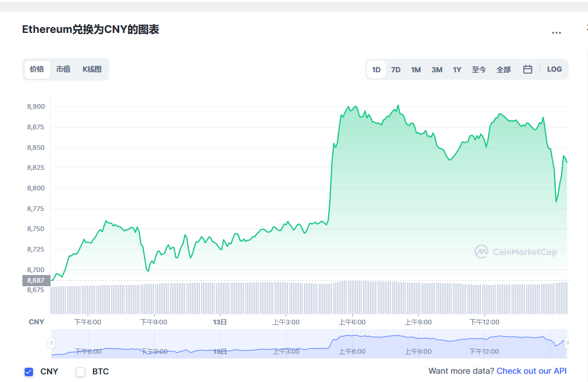
Task: Select the 全部 all-time range
Action: point(503,70)
